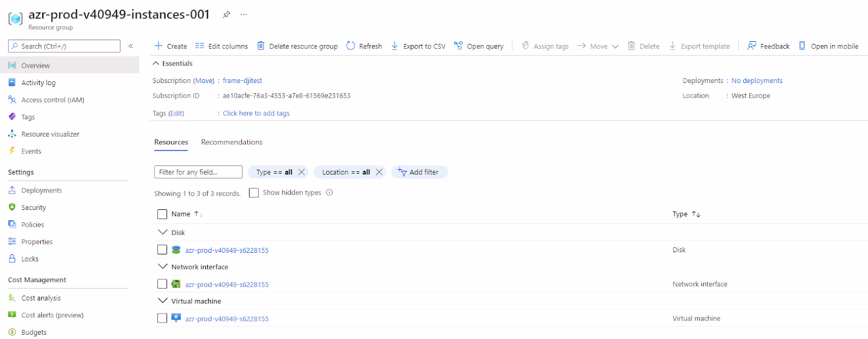Click the Tags sidebar icon
This screenshot has height=339, width=868.
[x=12, y=117]
